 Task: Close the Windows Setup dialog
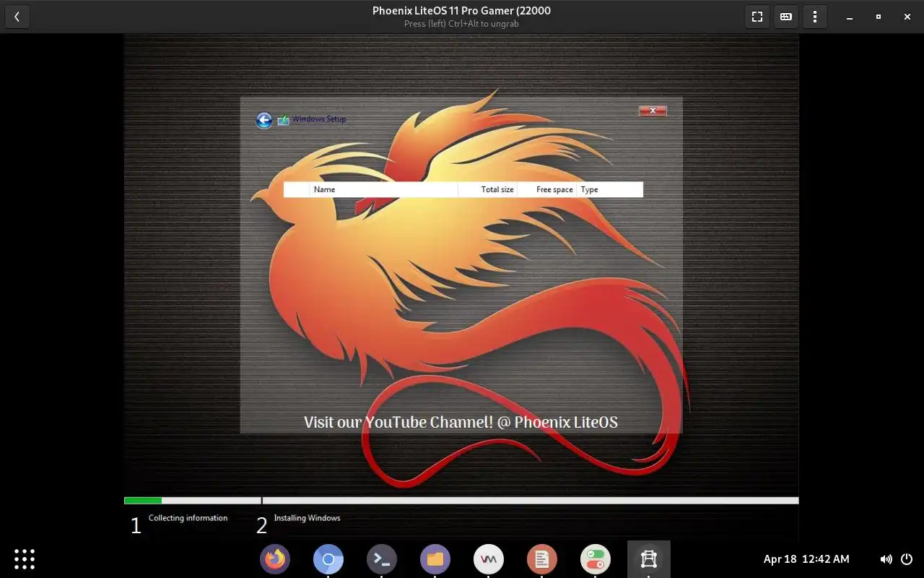653,111
